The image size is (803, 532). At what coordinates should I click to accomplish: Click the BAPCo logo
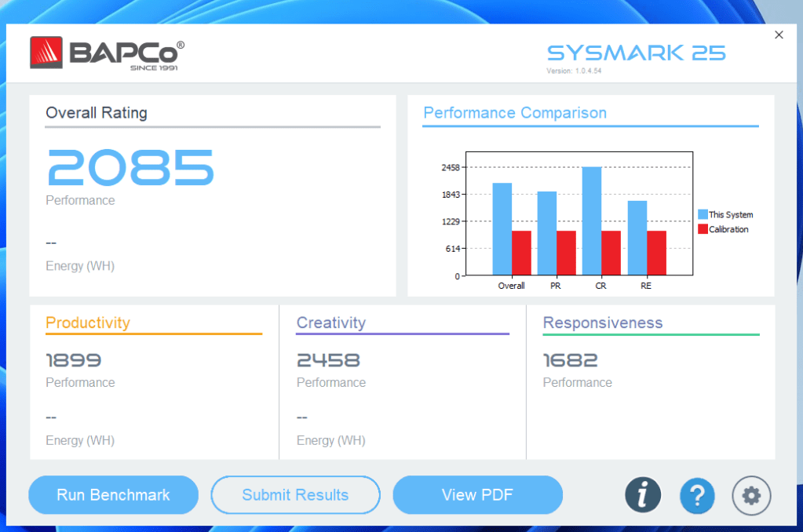(x=107, y=53)
